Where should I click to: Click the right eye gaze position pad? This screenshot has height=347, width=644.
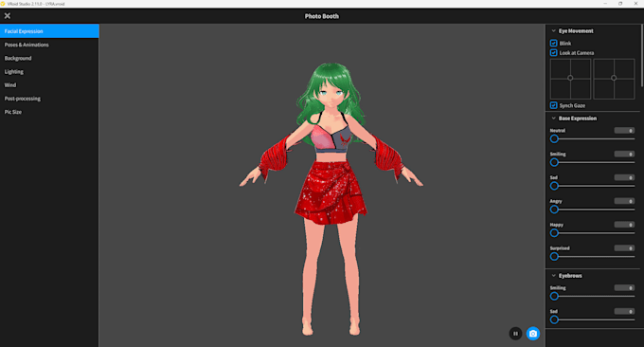tap(614, 79)
